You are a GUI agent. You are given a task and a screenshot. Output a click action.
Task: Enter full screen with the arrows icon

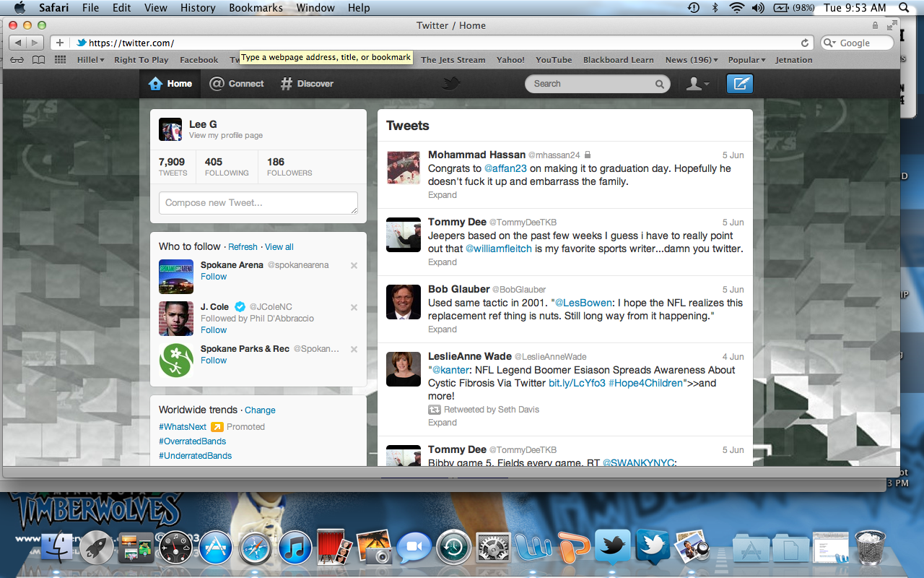point(892,25)
